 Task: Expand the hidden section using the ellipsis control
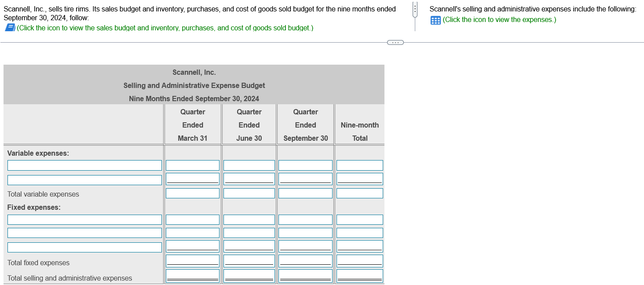395,42
